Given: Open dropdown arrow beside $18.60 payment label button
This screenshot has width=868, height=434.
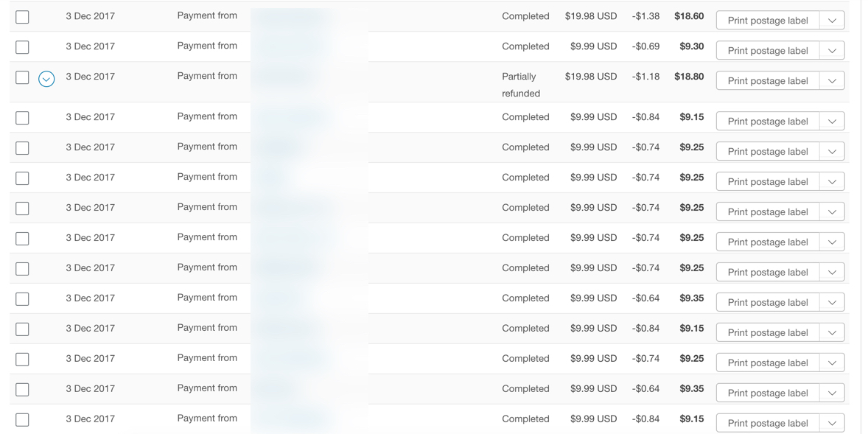Looking at the screenshot, I should click(x=832, y=21).
